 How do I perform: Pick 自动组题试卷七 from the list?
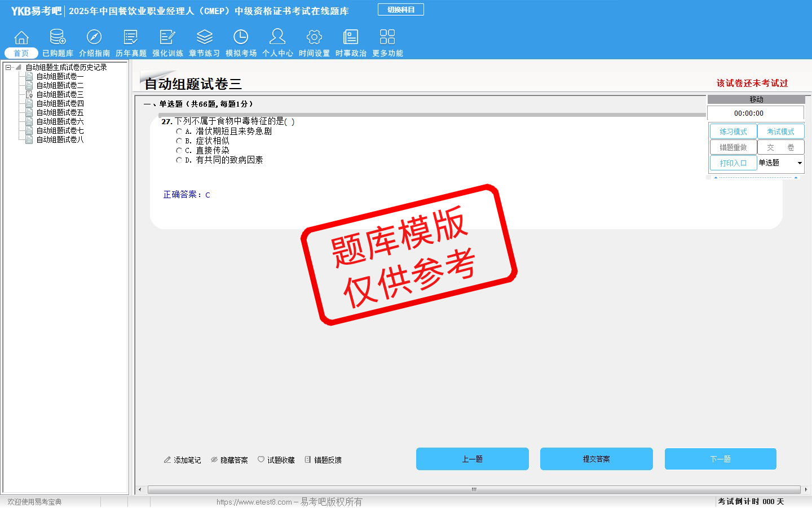[x=60, y=130]
